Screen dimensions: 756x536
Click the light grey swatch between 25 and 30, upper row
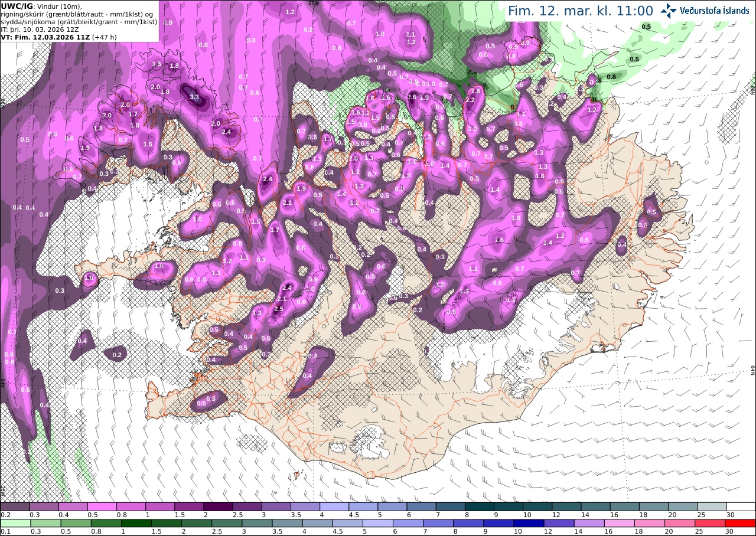(712, 506)
